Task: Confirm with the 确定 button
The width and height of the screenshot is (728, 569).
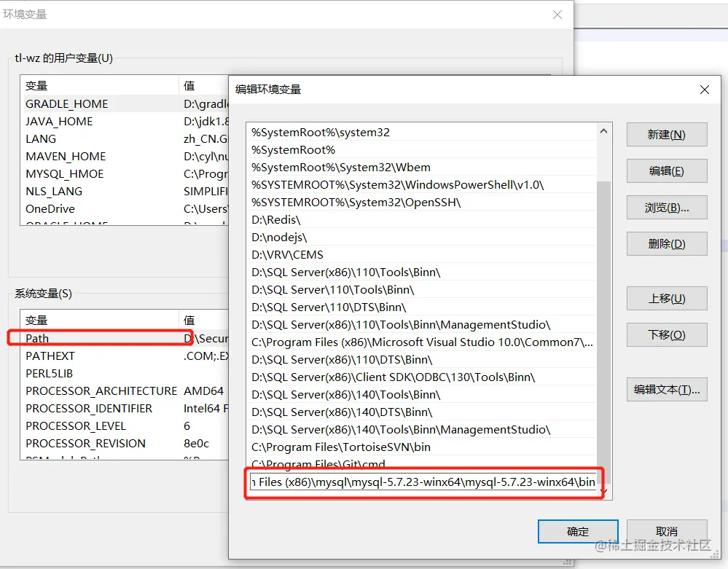Action: (x=578, y=531)
